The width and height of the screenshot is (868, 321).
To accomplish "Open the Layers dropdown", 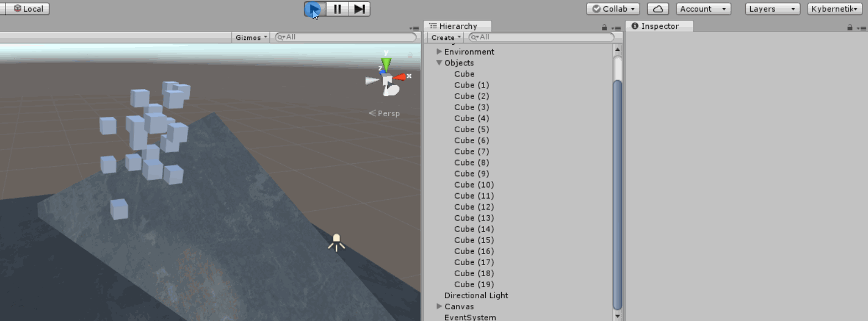I will point(772,9).
